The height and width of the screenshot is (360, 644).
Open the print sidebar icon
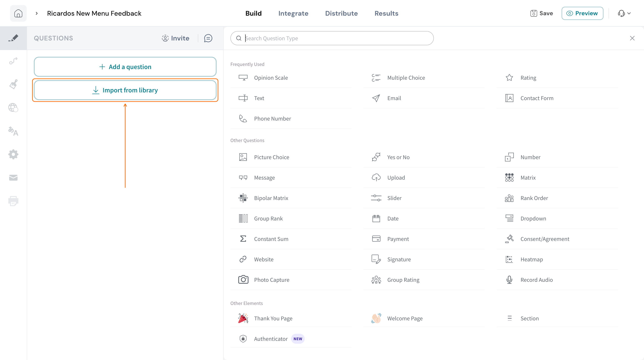13,201
